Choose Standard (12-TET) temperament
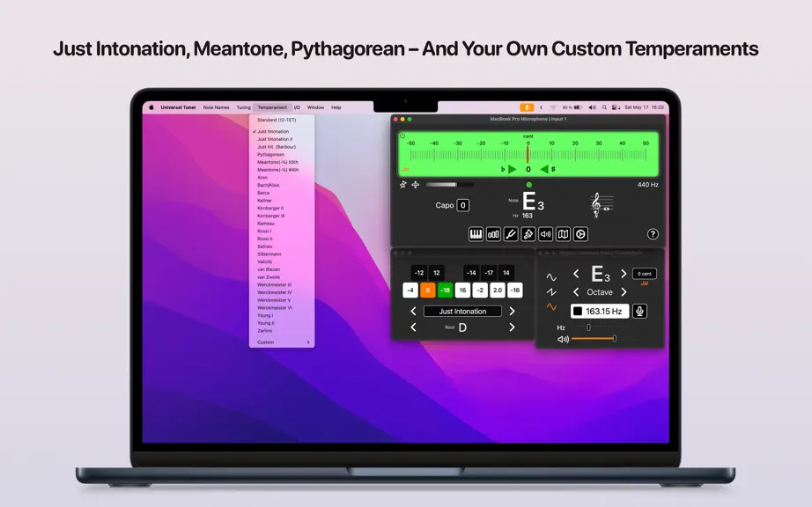Screen dimensions: 812x507 (x=282, y=120)
